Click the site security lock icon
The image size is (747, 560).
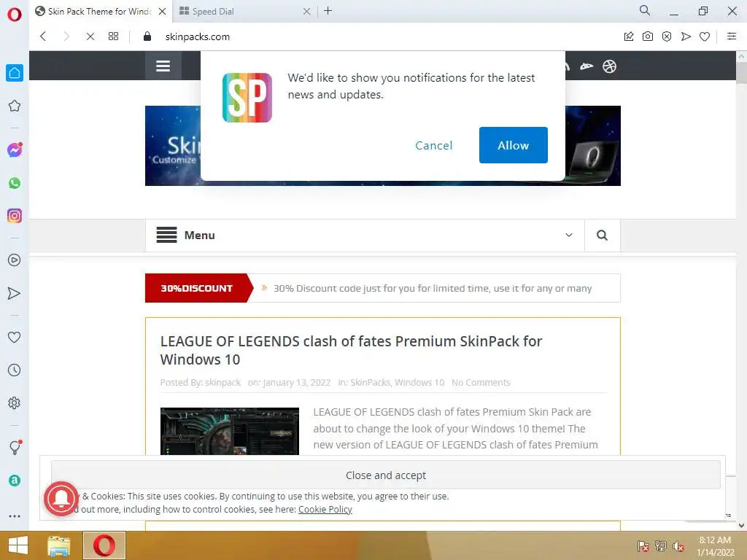click(147, 36)
